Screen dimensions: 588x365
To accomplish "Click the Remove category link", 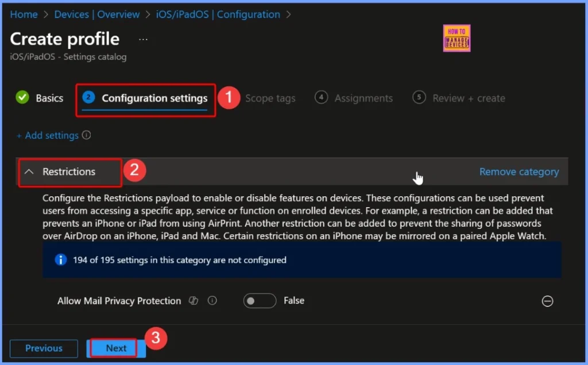I will (x=519, y=171).
